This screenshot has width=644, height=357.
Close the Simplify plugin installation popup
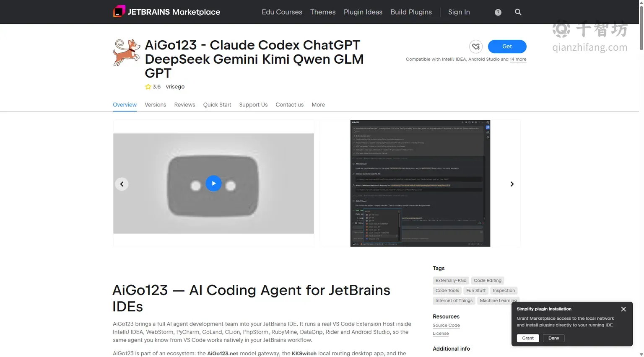click(x=623, y=309)
